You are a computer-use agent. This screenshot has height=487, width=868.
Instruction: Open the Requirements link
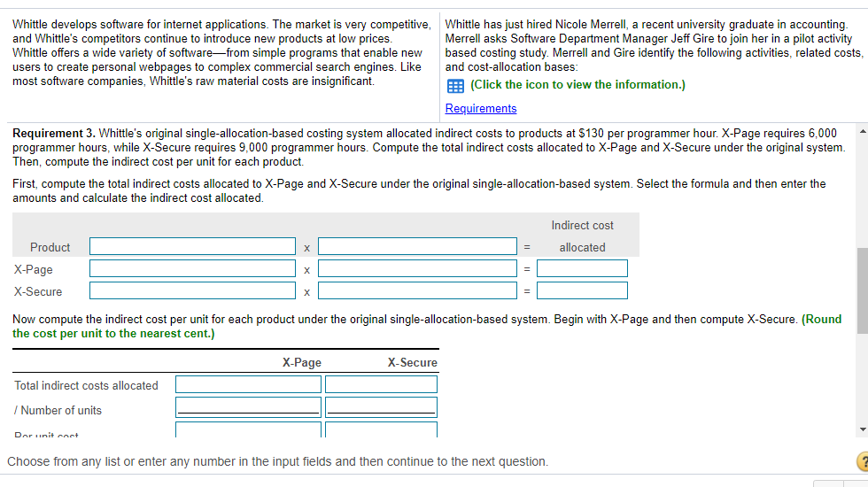[x=480, y=108]
